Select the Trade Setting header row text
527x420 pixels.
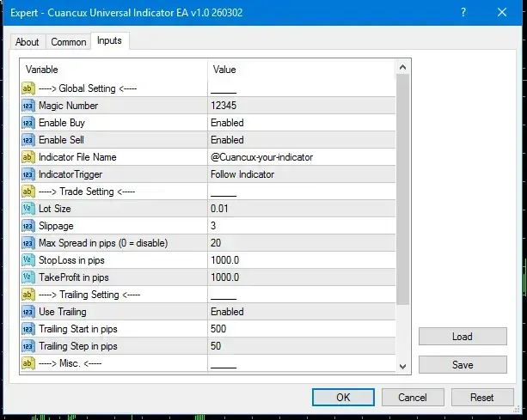pos(87,192)
